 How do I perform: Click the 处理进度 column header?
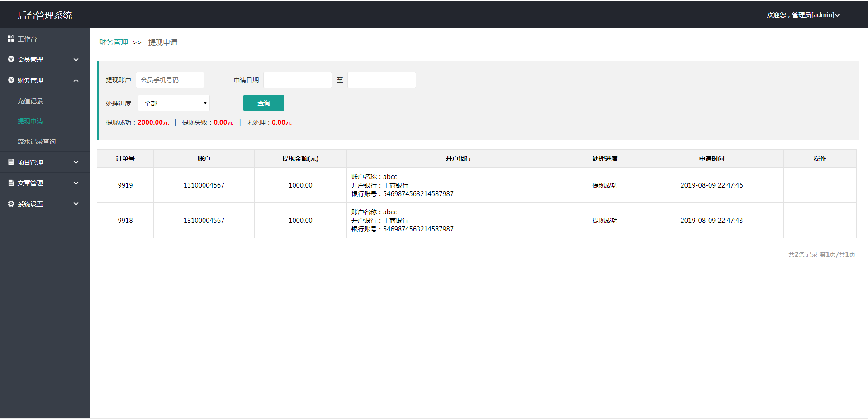pos(605,159)
